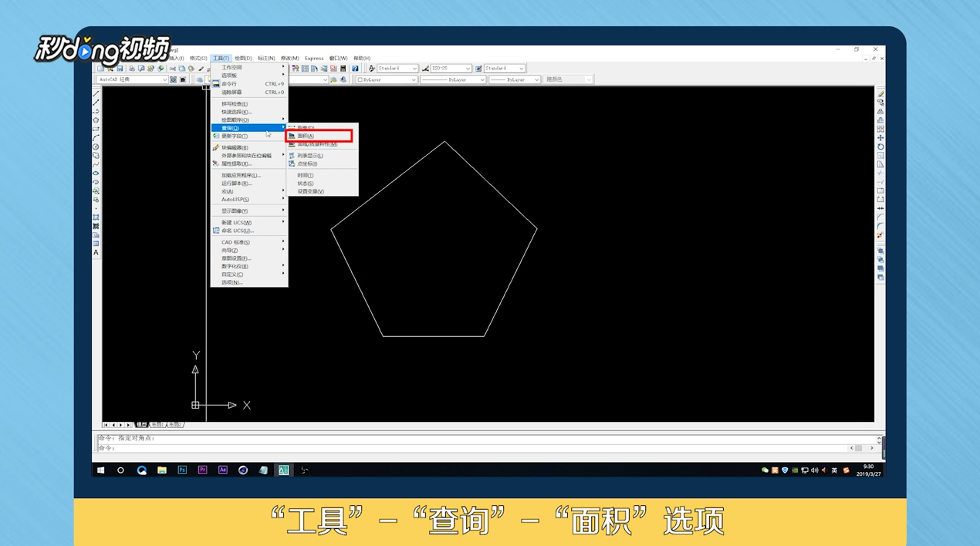This screenshot has width=980, height=546.
Task: Select the Arc draw tool
Action: click(96, 137)
